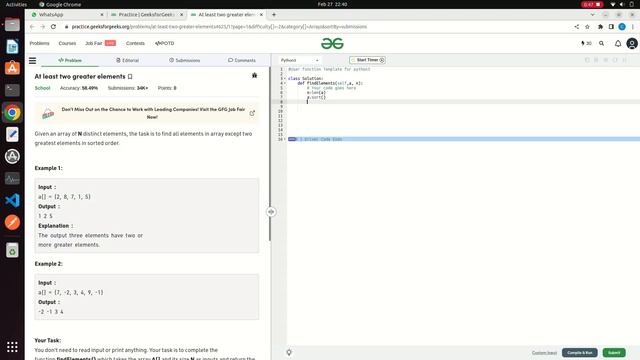This screenshot has width=640, height=360.
Task: Open the hamburger menu beside Problem tab
Action: tap(32, 60)
